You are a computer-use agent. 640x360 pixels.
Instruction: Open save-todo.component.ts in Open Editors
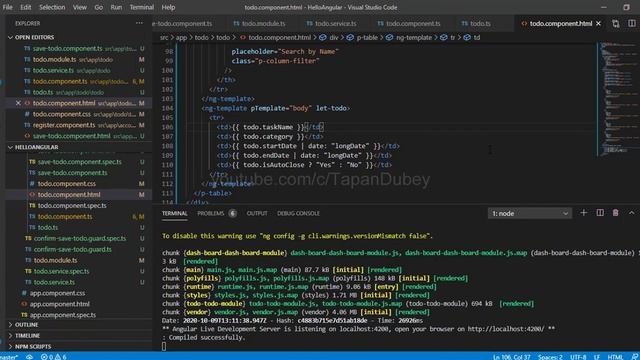(78, 49)
